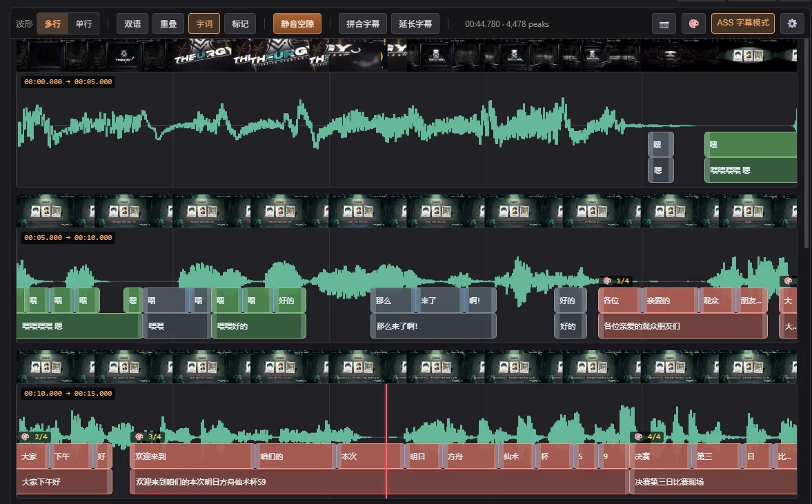This screenshot has width=812, height=504.
Task: Click the palette badge labeled 4/4
Action: [647, 436]
